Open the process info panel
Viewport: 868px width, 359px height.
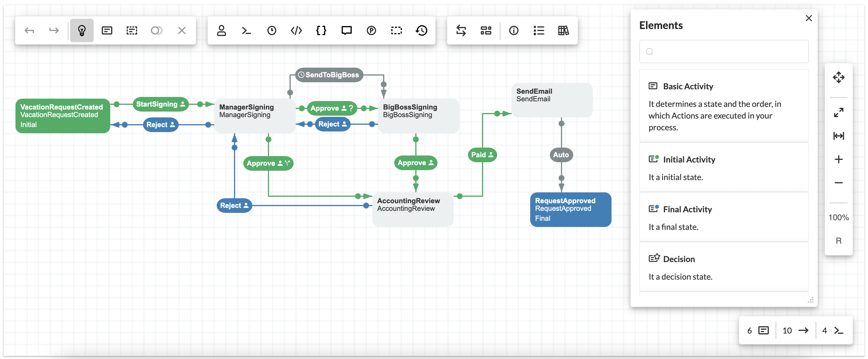point(514,30)
